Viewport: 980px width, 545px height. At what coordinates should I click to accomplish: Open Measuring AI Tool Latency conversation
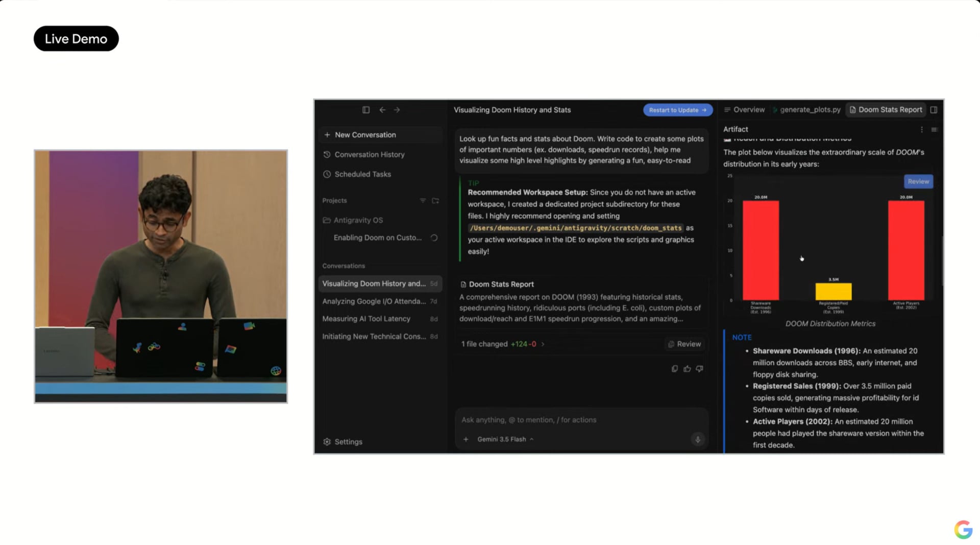(x=380, y=319)
